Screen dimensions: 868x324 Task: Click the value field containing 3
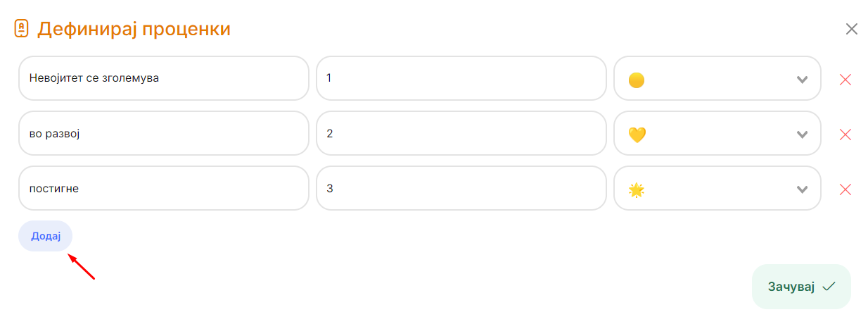(461, 188)
